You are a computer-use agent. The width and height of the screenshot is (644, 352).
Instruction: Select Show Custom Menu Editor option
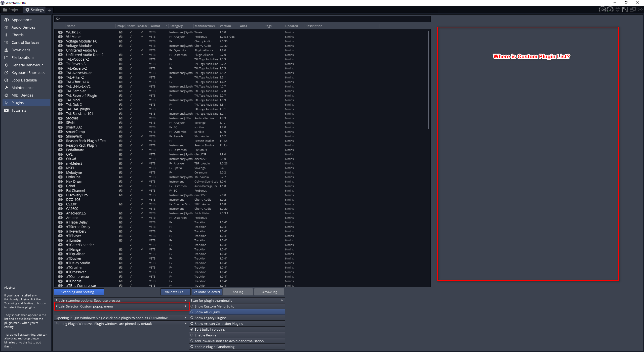237,306
